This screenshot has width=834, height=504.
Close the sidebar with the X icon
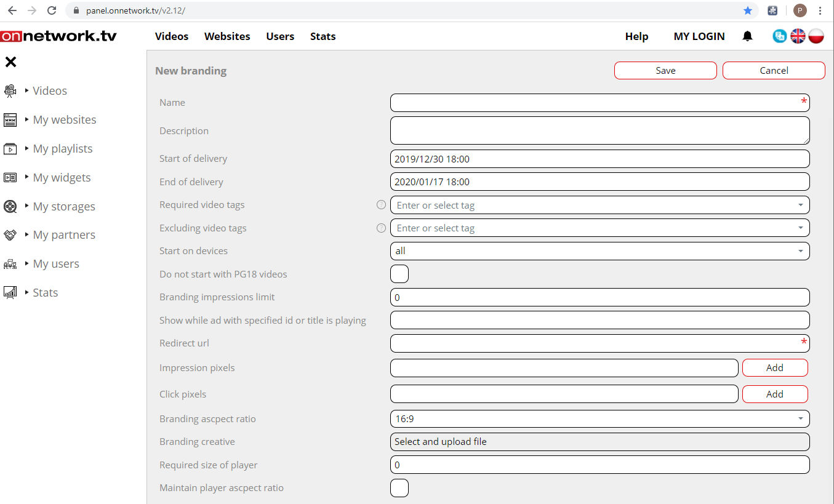(10, 62)
